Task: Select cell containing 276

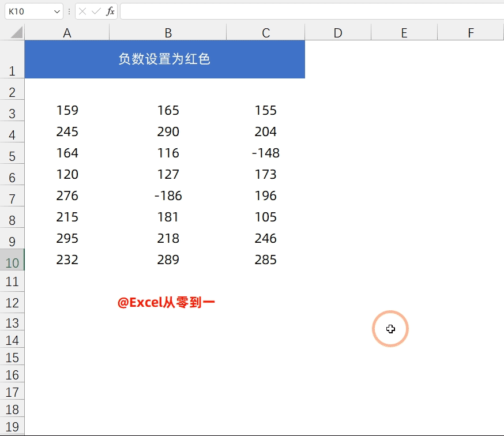Action: coord(67,196)
